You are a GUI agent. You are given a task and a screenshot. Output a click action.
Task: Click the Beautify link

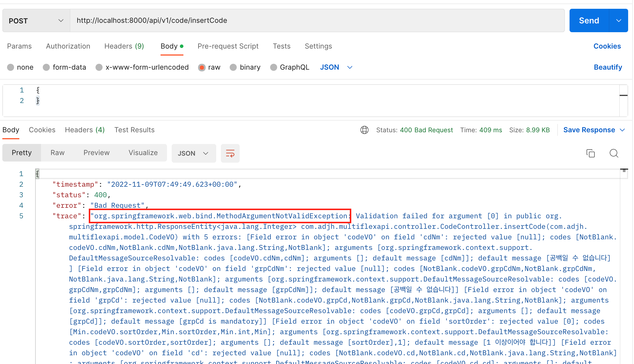click(608, 67)
